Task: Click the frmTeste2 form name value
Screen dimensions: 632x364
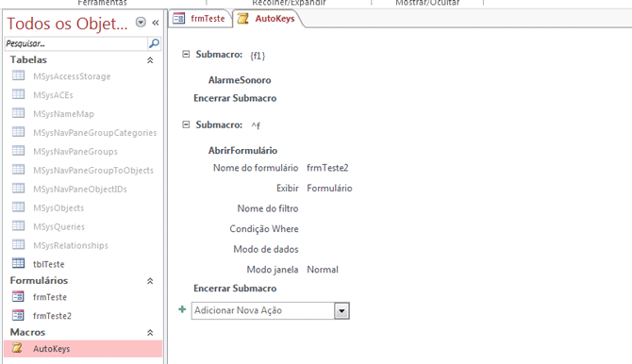Action: point(327,168)
